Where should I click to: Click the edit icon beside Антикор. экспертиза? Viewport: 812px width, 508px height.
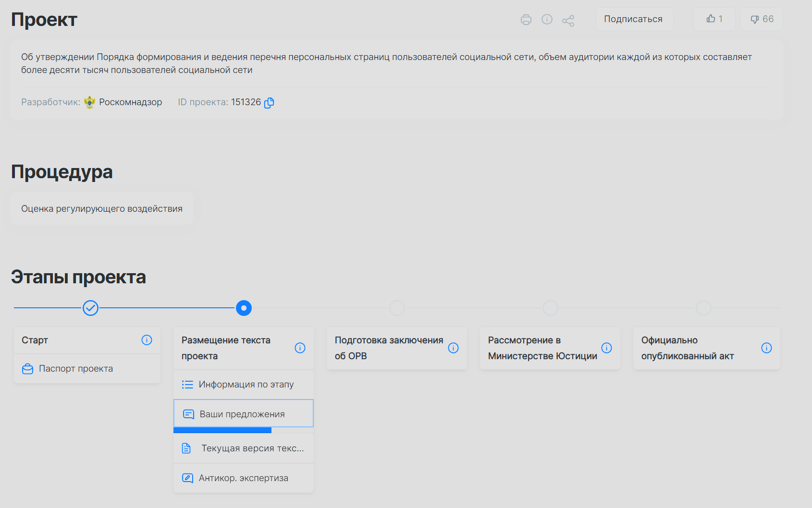point(187,478)
